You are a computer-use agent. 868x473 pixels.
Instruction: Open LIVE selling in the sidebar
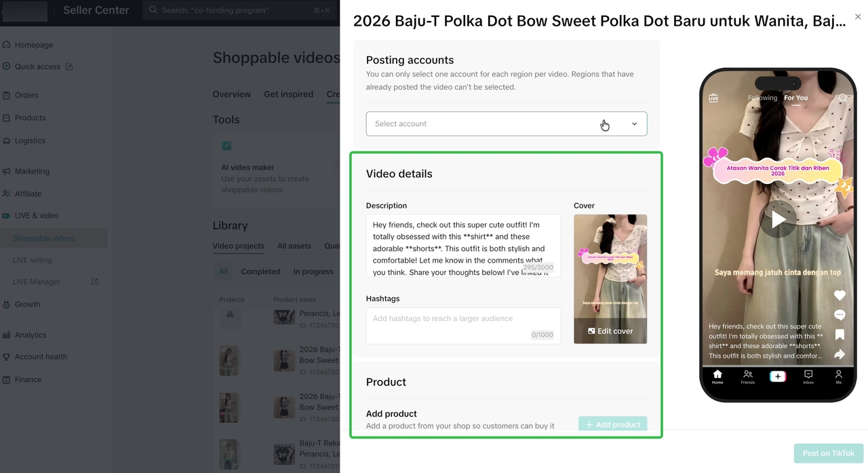tap(33, 260)
